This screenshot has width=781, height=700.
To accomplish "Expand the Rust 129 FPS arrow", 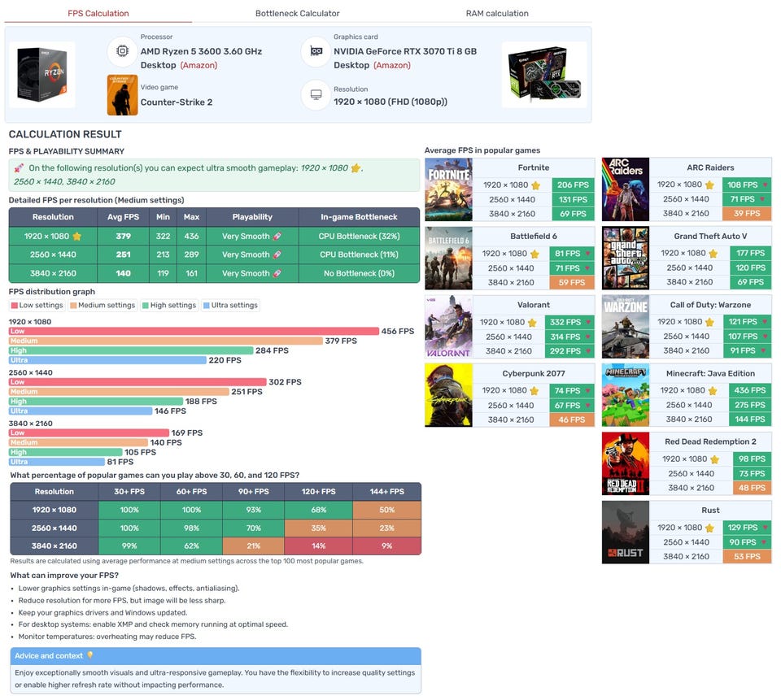I will click(x=765, y=528).
